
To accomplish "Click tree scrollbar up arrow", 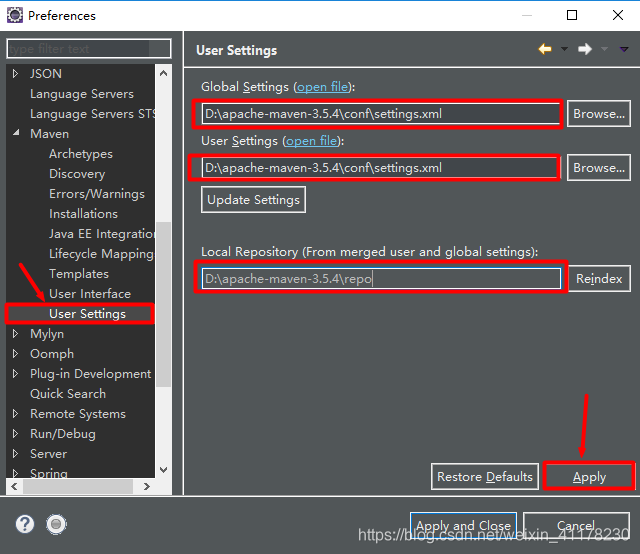I will tap(164, 73).
